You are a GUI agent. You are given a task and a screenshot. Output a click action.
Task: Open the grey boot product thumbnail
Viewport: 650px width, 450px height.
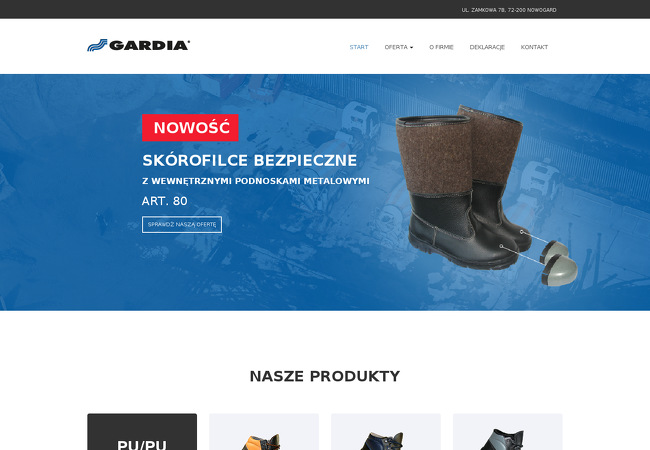(507, 432)
